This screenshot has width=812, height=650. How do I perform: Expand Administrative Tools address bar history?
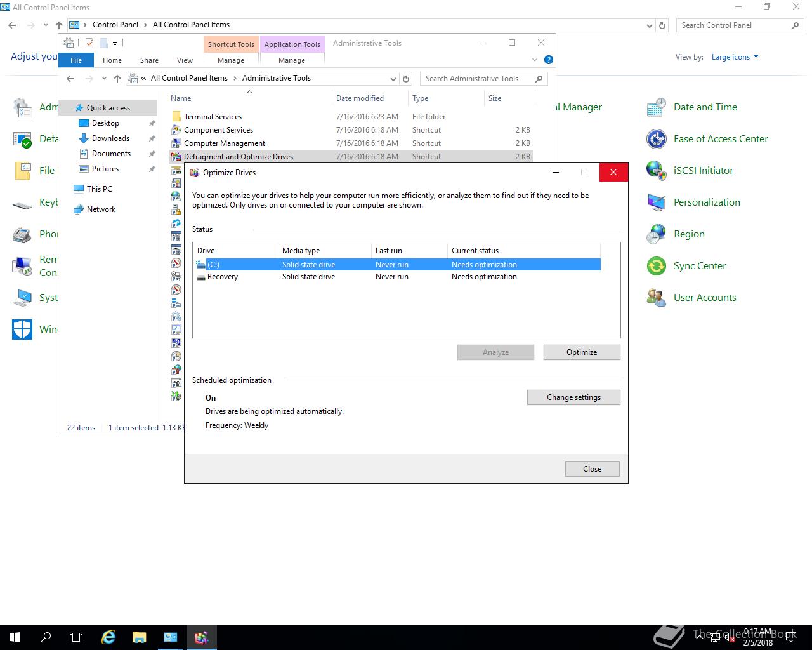(393, 79)
